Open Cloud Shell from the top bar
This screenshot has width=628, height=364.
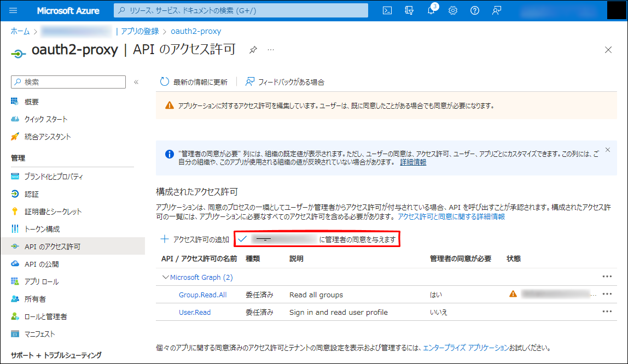pos(387,10)
